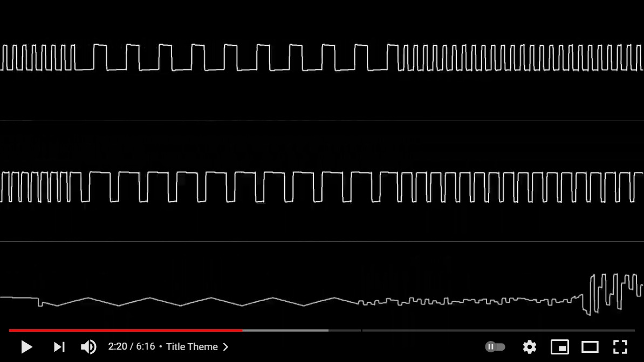The image size is (644, 362).
Task: Seek to the light gray buffered section
Action: tap(286, 330)
